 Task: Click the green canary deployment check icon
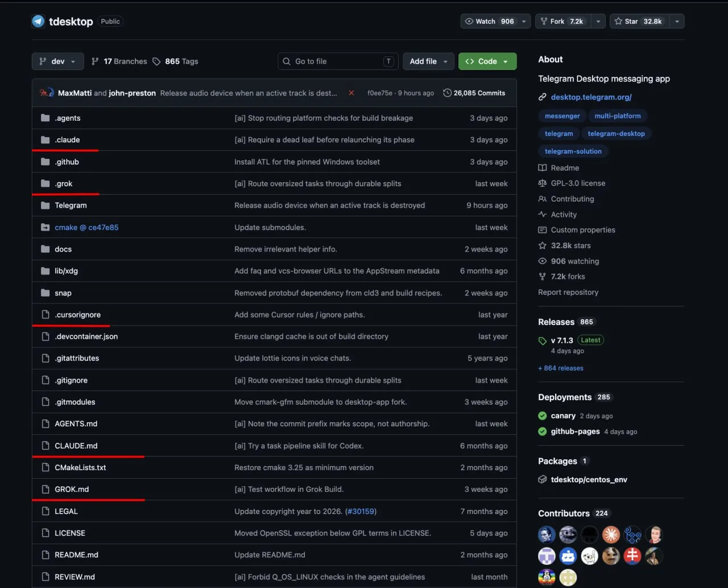pyautogui.click(x=543, y=416)
